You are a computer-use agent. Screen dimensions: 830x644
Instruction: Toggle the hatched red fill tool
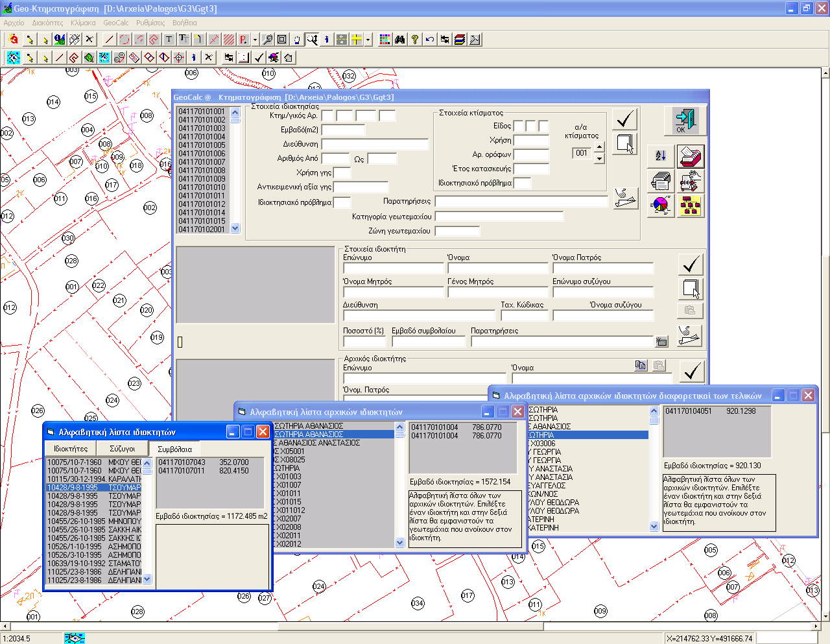tap(229, 40)
